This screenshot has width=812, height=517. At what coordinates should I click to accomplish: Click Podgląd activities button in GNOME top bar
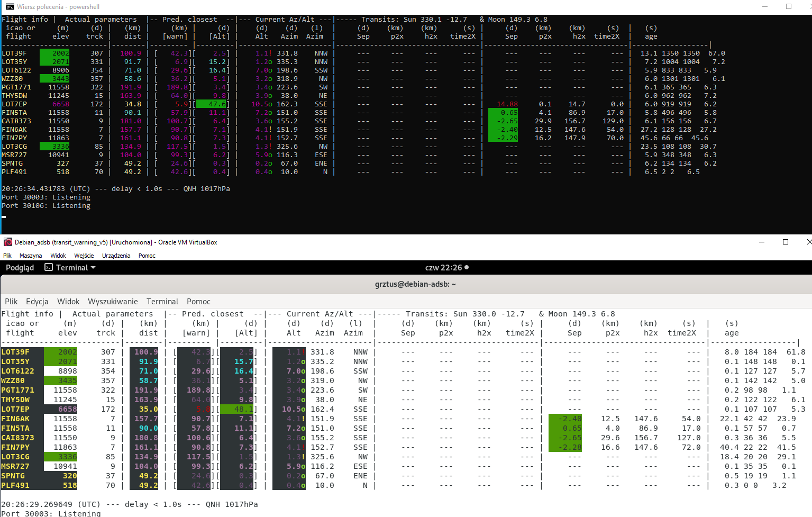20,268
